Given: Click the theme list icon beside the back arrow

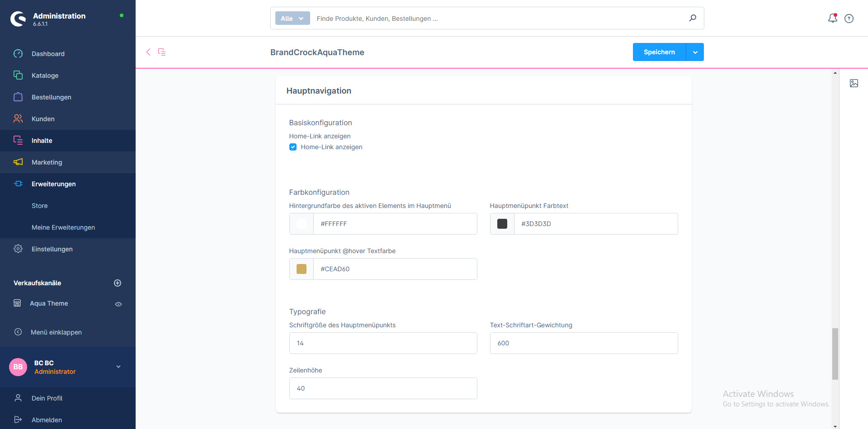Looking at the screenshot, I should pos(162,52).
